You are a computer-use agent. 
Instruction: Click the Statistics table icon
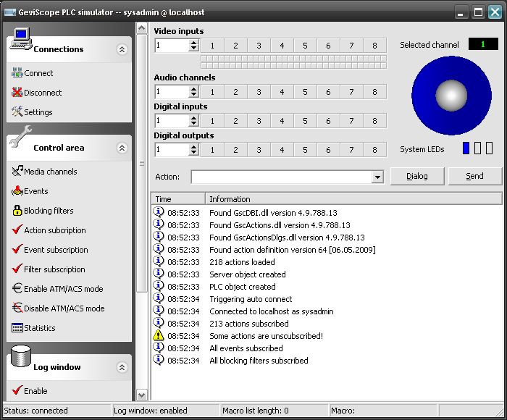[x=17, y=328]
